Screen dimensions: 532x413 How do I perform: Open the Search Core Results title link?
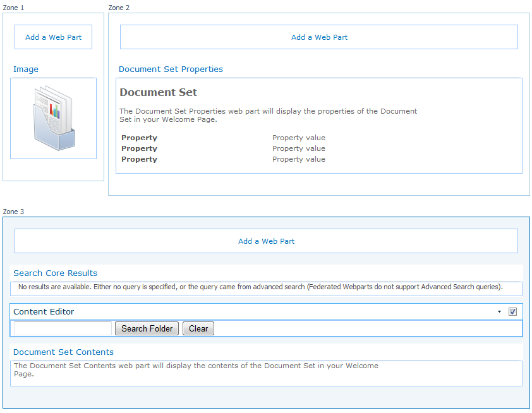pos(56,273)
